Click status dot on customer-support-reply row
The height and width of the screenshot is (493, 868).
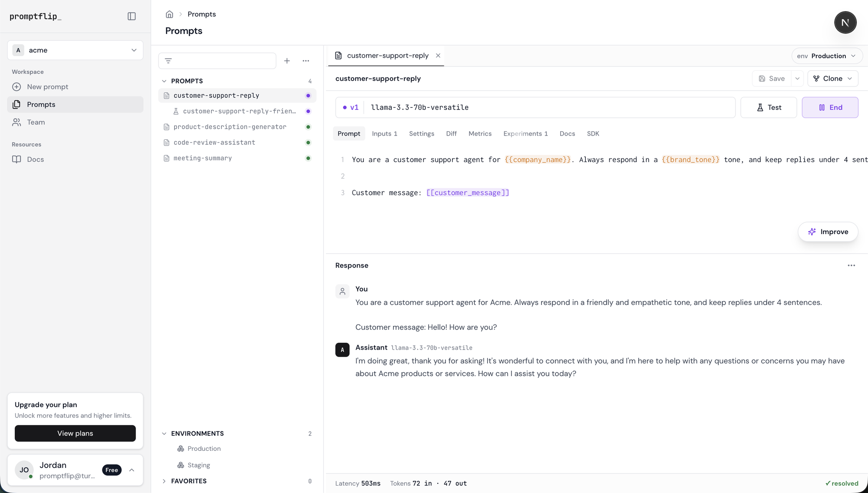coord(308,96)
